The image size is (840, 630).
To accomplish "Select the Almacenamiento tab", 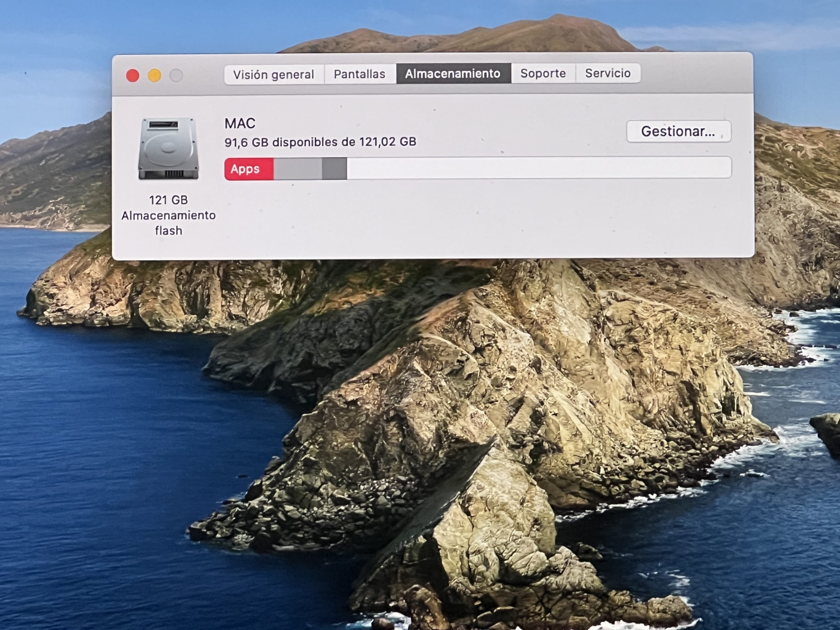I will tap(453, 74).
